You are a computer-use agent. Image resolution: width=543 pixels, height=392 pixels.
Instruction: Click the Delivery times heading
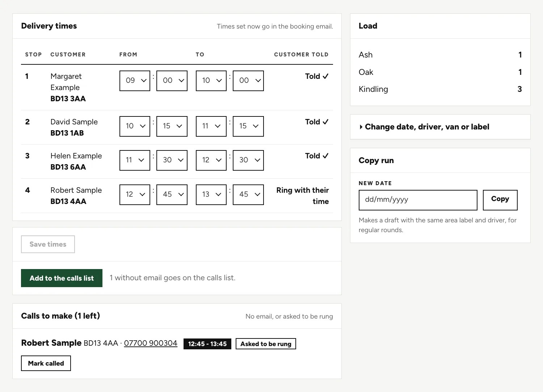49,26
